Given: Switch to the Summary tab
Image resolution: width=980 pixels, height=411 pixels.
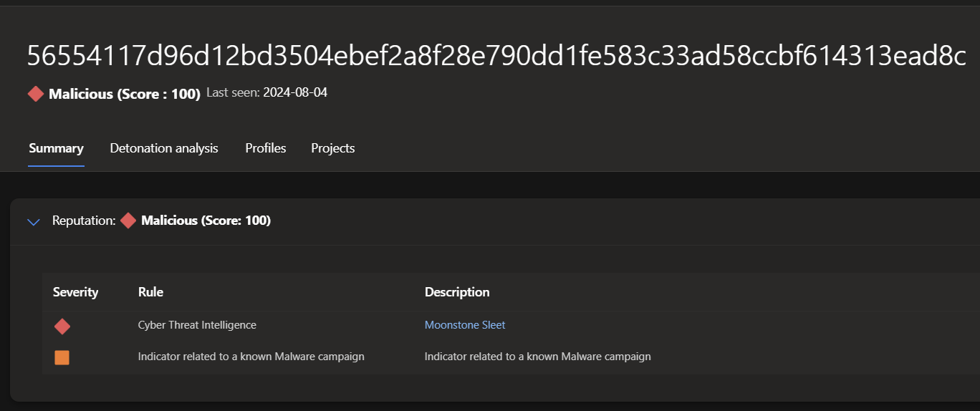Looking at the screenshot, I should [56, 148].
